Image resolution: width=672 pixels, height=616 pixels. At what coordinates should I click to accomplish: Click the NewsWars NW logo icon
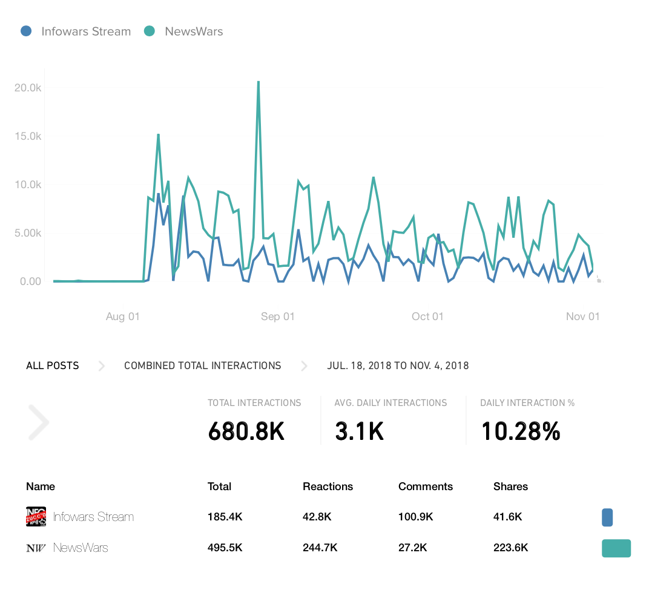click(x=36, y=548)
